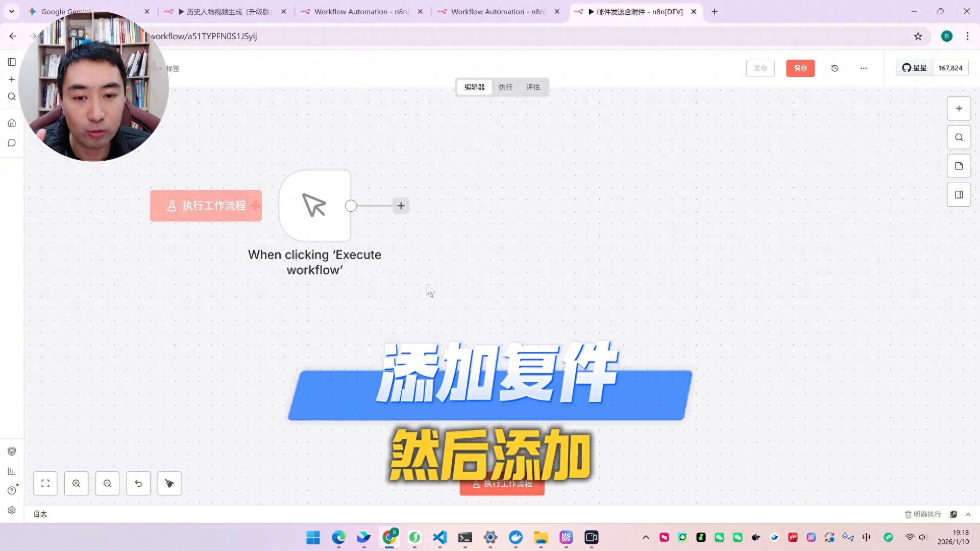
Task: Undo last canvas action arrow
Action: [138, 483]
